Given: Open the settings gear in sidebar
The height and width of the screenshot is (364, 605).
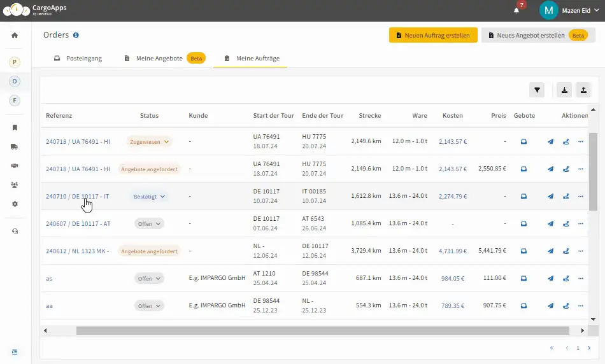Looking at the screenshot, I should pyautogui.click(x=15, y=204).
